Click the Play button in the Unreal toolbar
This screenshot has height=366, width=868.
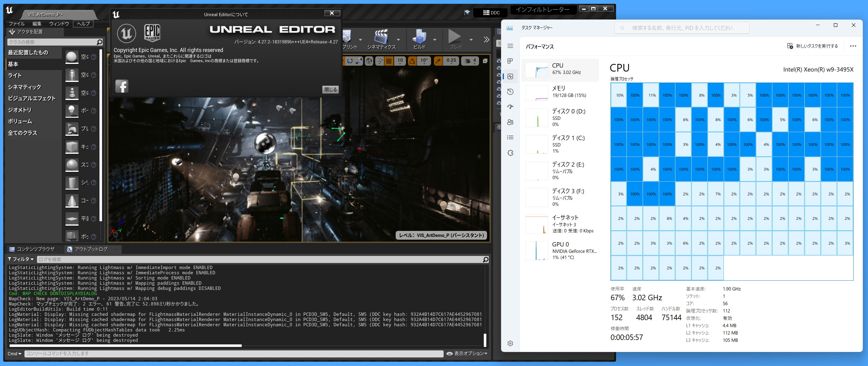tap(455, 37)
